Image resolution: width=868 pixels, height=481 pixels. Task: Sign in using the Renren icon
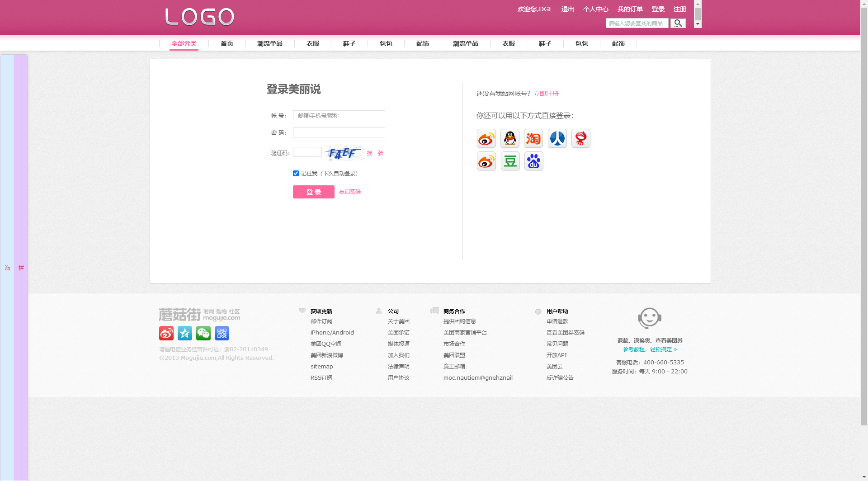[x=557, y=138]
